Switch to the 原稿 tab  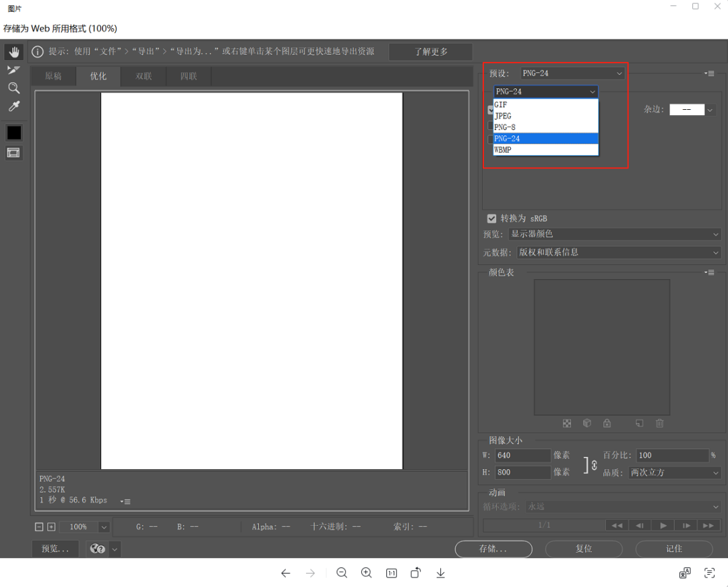[53, 76]
